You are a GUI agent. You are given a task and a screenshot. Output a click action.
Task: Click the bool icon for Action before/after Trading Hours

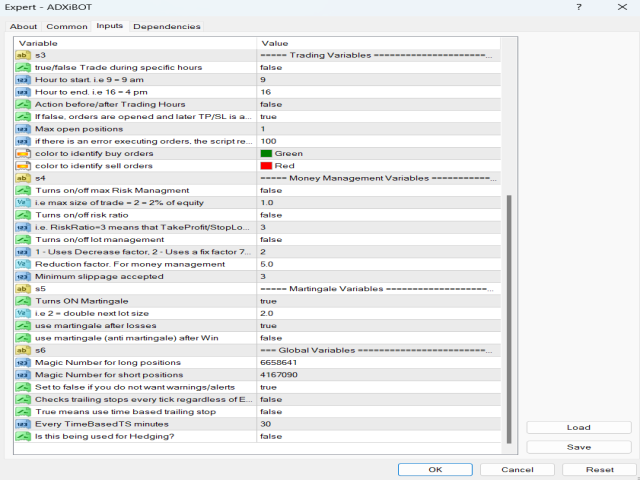point(23,104)
